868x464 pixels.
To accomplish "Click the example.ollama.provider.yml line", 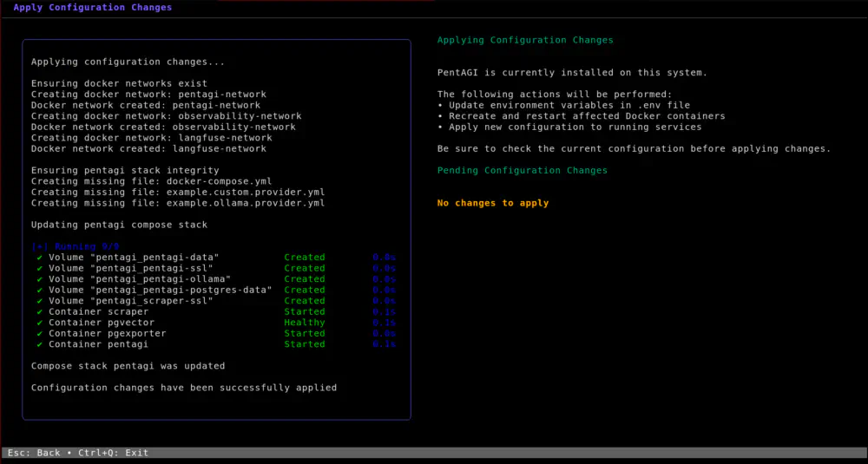I will pos(178,203).
